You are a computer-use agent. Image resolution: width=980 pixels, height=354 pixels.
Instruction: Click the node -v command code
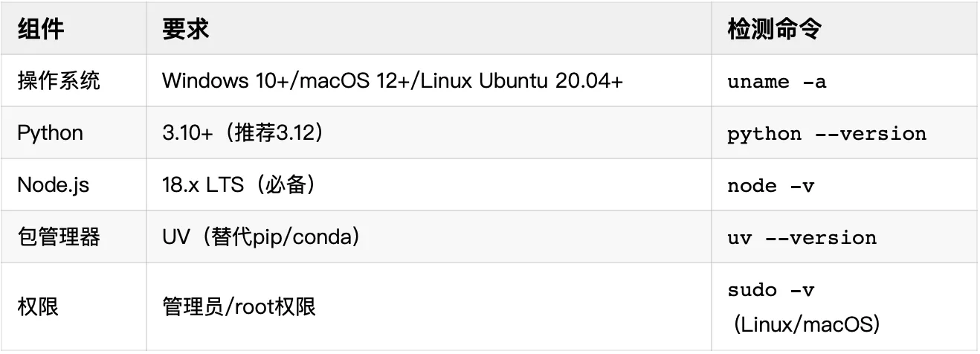pyautogui.click(x=770, y=186)
